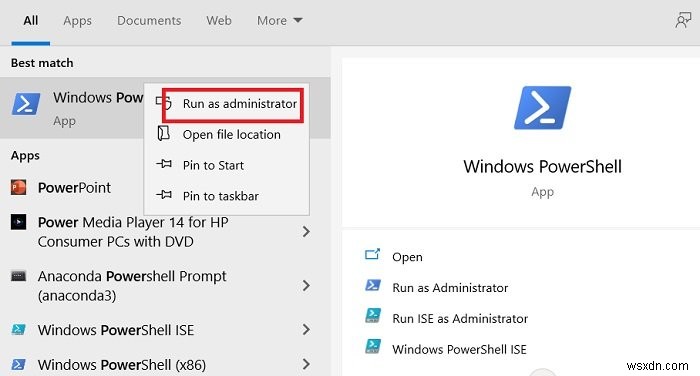Click the shield icon beside Run as administrator
This screenshot has height=376, width=700.
pyautogui.click(x=164, y=102)
